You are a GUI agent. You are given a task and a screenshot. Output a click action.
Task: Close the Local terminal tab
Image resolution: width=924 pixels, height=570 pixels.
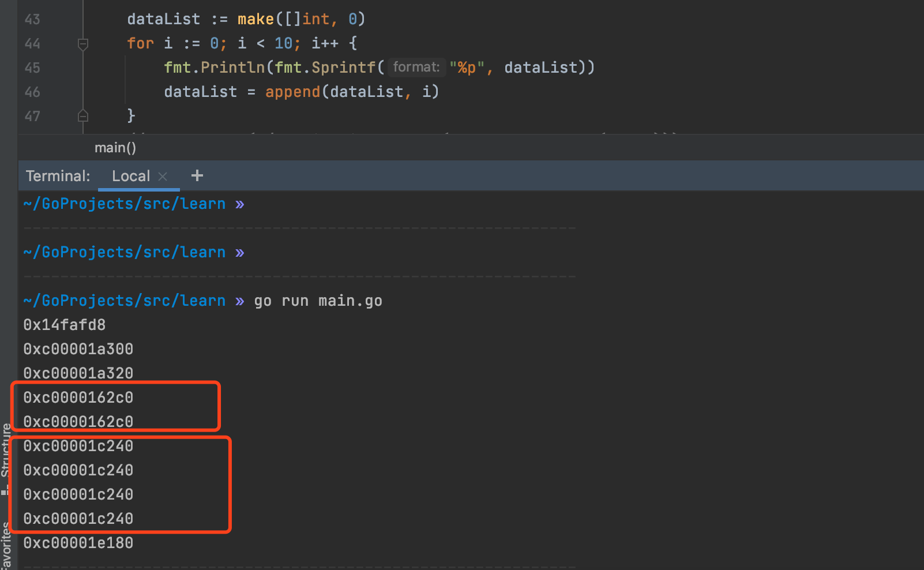click(x=163, y=177)
